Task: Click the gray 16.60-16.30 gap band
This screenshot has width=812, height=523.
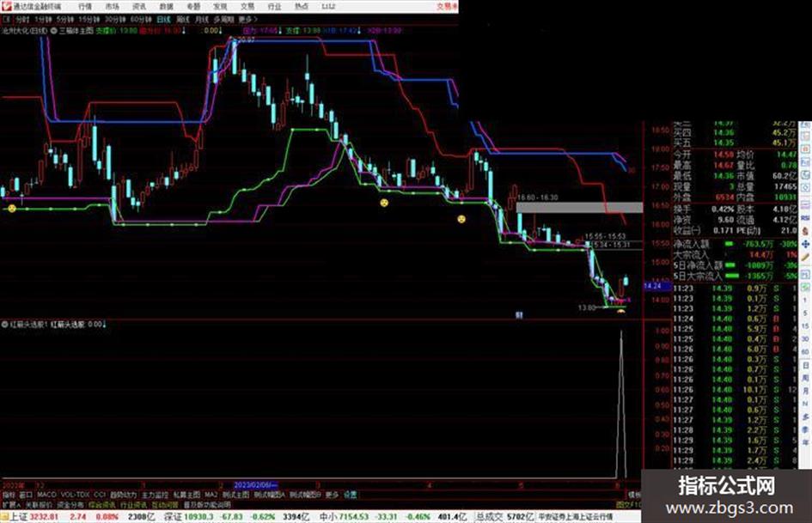Action: click(x=579, y=207)
